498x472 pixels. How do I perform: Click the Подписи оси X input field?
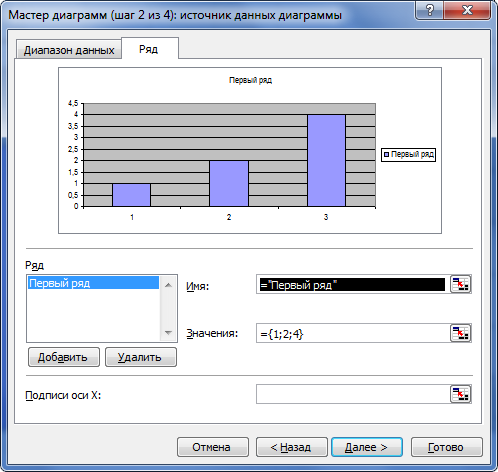point(353,394)
